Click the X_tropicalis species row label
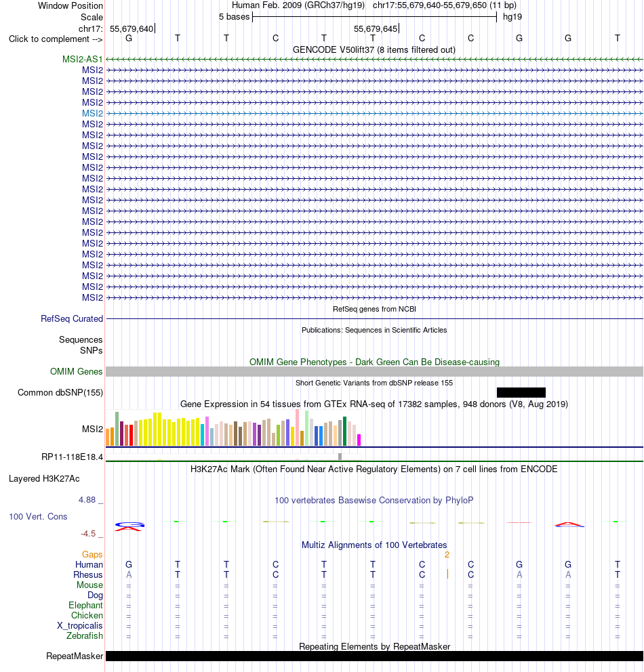 pos(80,626)
